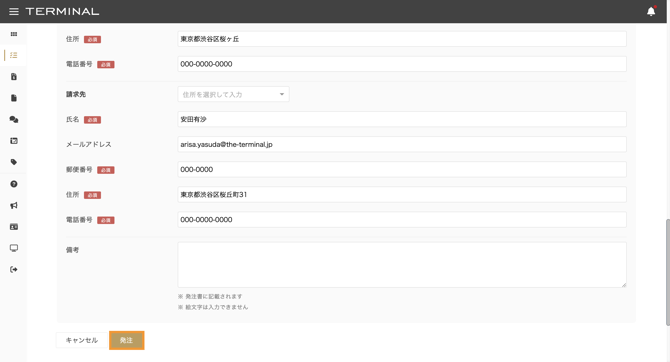Open the chat messages sidebar icon
The height and width of the screenshot is (362, 670).
point(14,120)
